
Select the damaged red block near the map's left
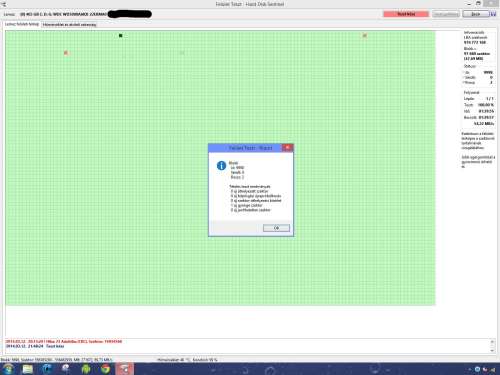pyautogui.click(x=66, y=53)
